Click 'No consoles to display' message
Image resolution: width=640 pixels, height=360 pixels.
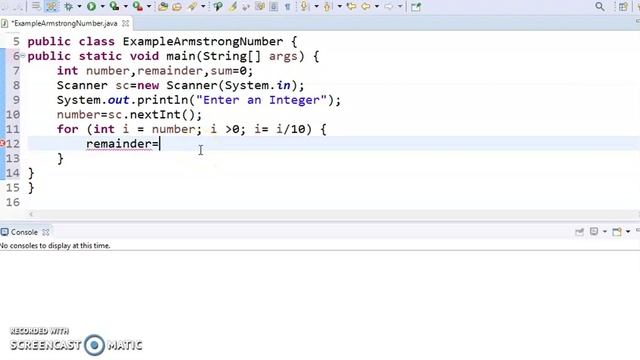[55, 246]
